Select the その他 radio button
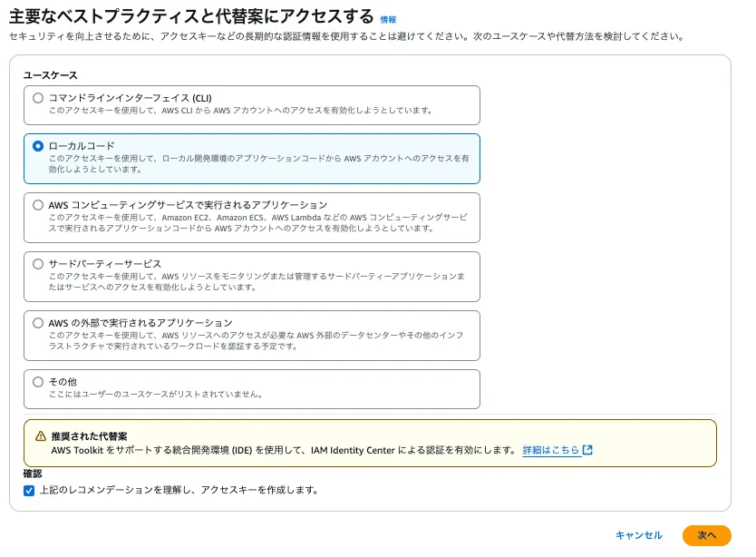This screenshot has width=756, height=557. click(x=38, y=382)
